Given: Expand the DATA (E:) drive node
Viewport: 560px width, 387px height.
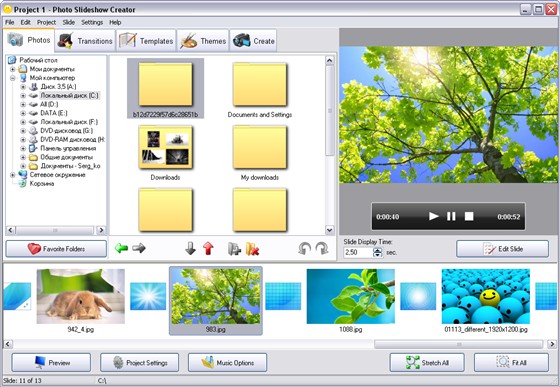Looking at the screenshot, I should pyautogui.click(x=23, y=113).
